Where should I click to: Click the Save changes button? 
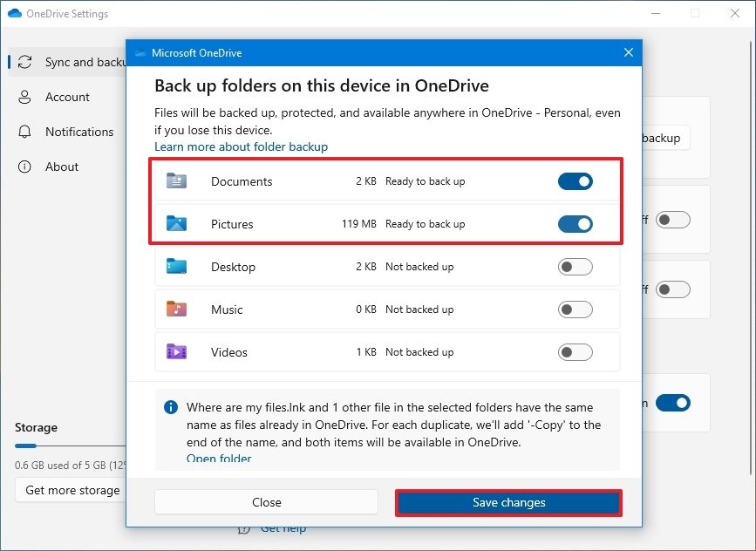point(508,502)
